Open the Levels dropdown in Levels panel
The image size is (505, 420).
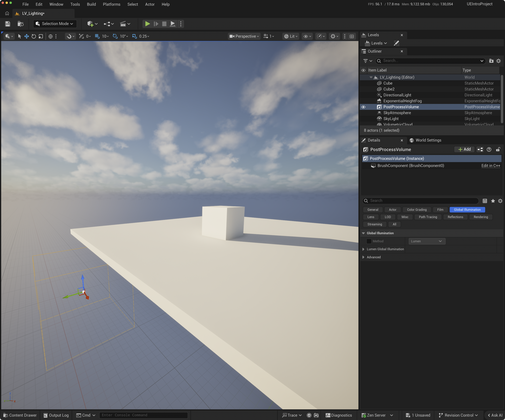[x=376, y=43]
